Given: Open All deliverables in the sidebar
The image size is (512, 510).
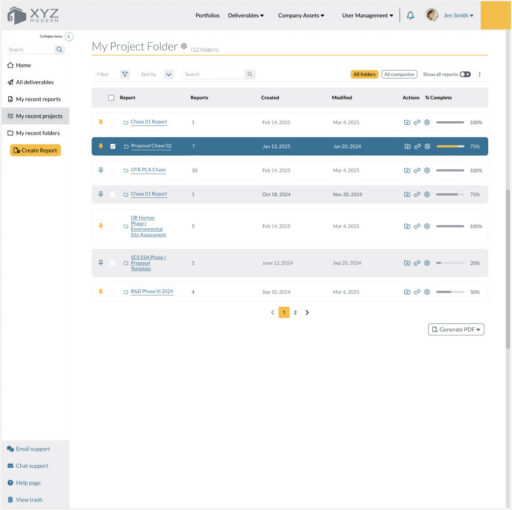Looking at the screenshot, I should pyautogui.click(x=31, y=82).
